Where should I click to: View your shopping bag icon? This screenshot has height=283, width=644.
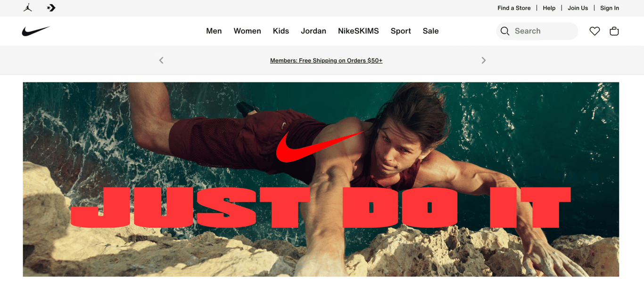pos(614,31)
